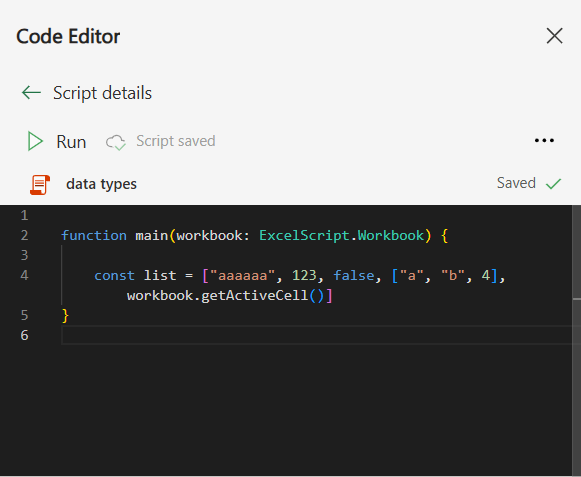
Task: Click the Script saved status text
Action: [x=176, y=141]
